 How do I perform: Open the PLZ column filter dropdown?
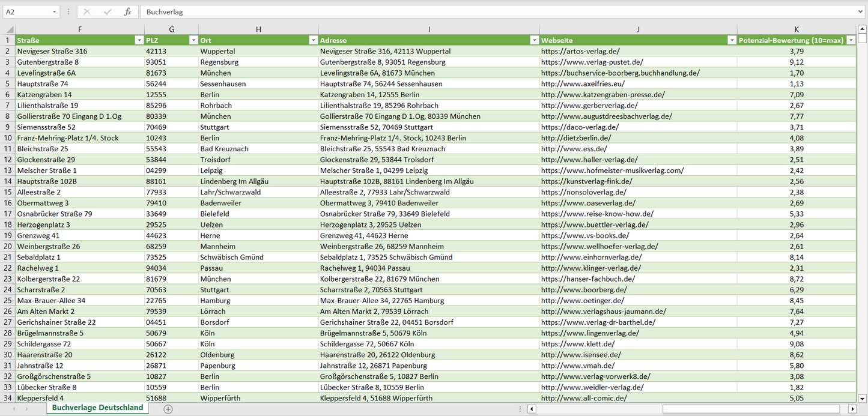point(193,40)
